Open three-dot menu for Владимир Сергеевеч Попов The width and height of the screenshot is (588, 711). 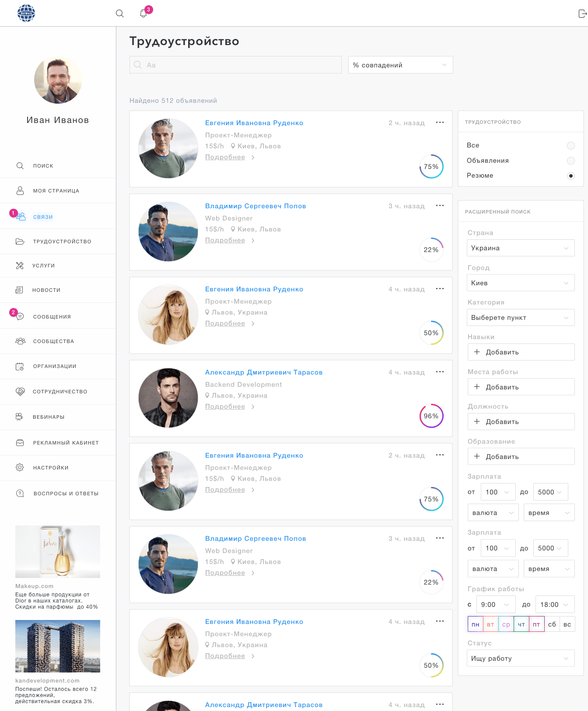pyautogui.click(x=440, y=206)
